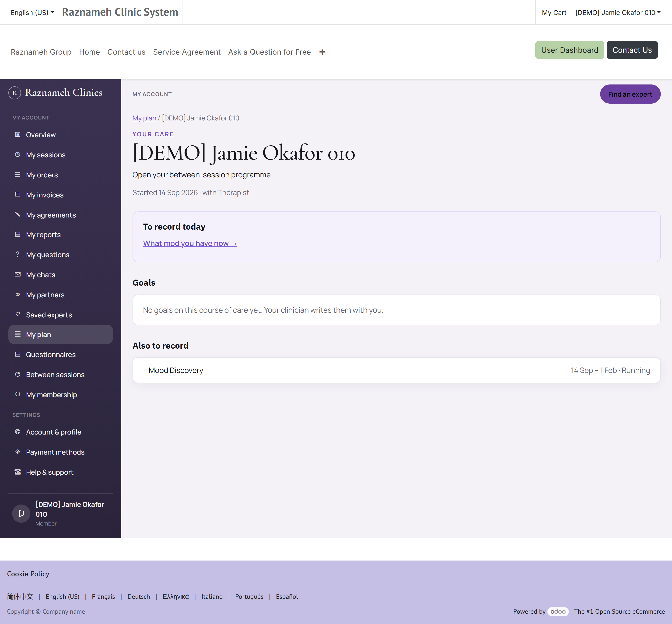This screenshot has height=624, width=672.
Task: Click the clock icon beside My sessions
Action: tap(17, 154)
